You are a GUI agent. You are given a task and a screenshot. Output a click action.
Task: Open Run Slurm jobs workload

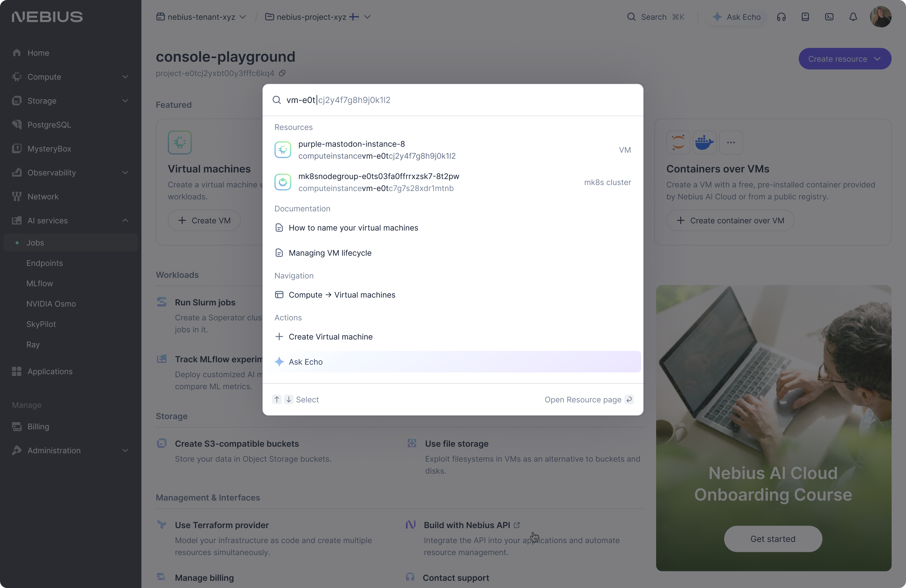point(205,302)
